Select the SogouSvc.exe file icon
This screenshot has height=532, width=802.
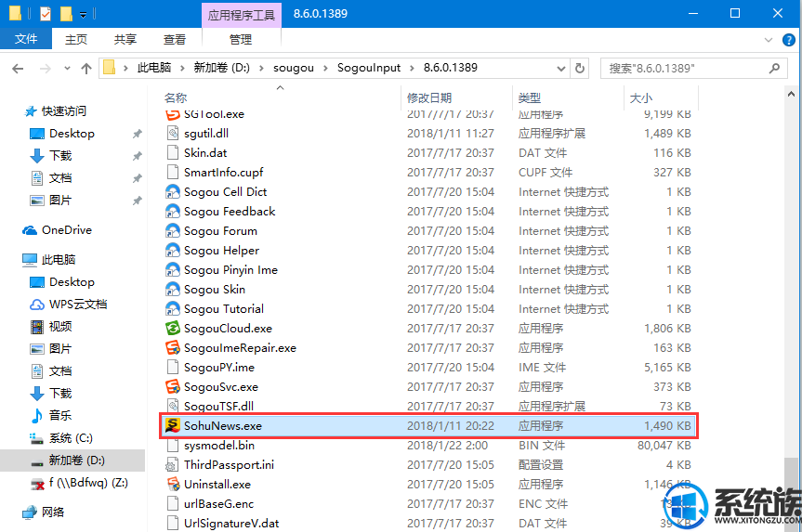pyautogui.click(x=173, y=386)
